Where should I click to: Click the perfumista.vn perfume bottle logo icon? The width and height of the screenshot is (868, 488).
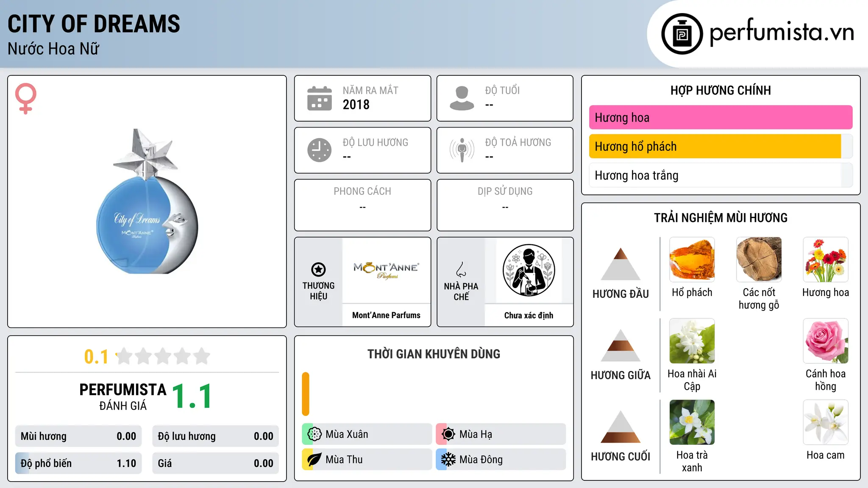coord(682,34)
